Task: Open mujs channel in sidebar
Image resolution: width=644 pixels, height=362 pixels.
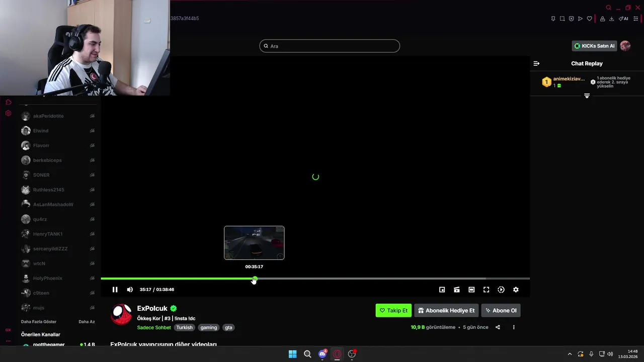Action: click(x=58, y=308)
